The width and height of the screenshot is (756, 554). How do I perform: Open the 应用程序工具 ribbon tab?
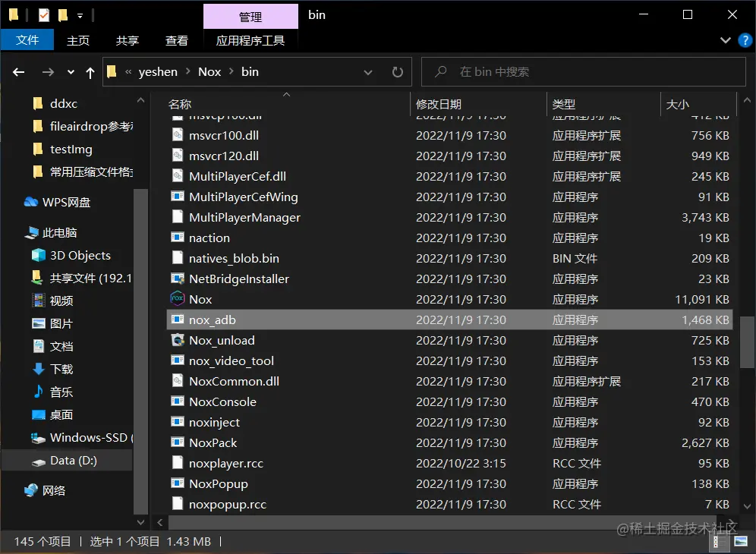point(250,40)
